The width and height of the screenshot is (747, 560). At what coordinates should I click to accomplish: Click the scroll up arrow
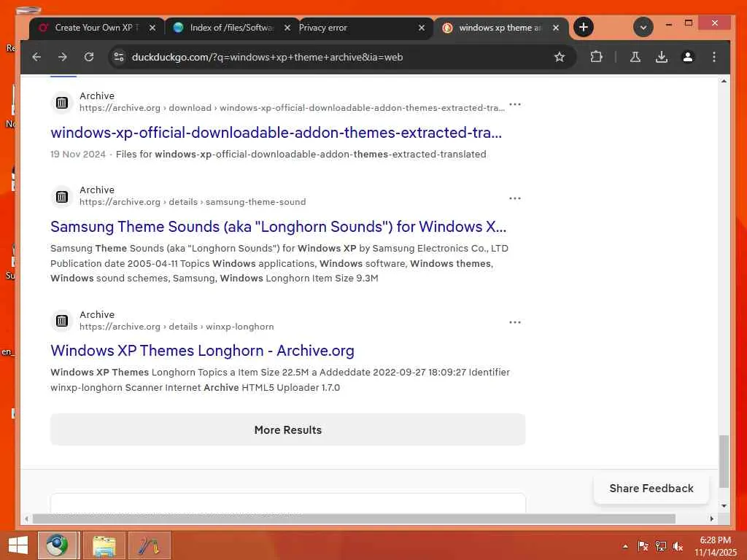point(724,82)
